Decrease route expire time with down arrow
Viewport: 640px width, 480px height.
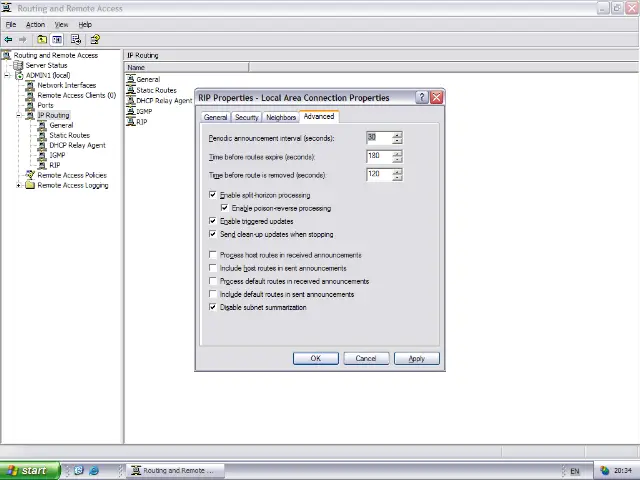(x=397, y=159)
